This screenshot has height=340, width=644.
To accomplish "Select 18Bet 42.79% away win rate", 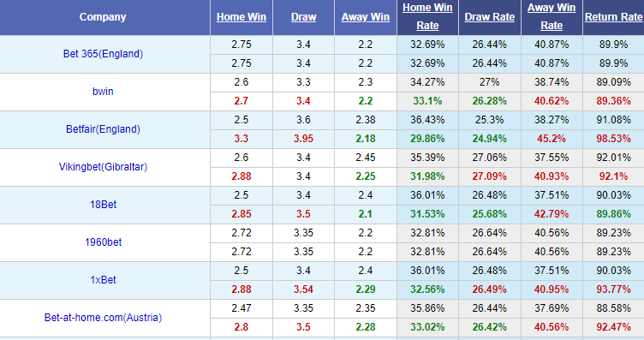I will coord(552,214).
